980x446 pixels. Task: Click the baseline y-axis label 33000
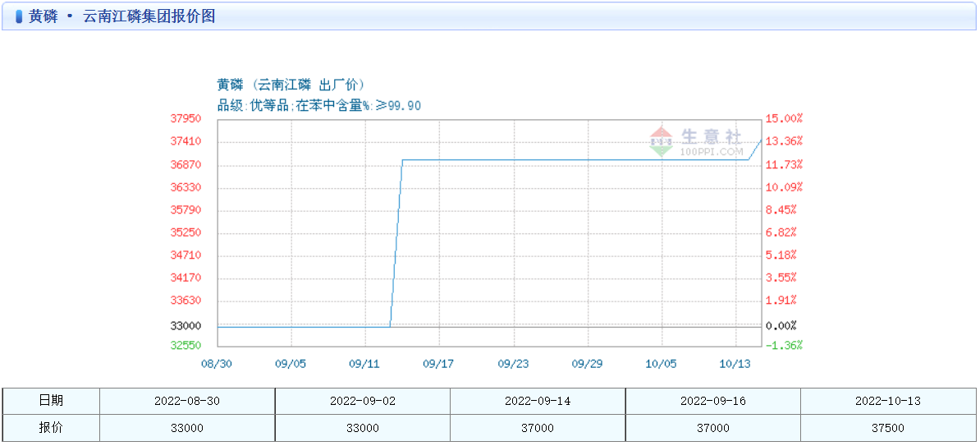(186, 326)
